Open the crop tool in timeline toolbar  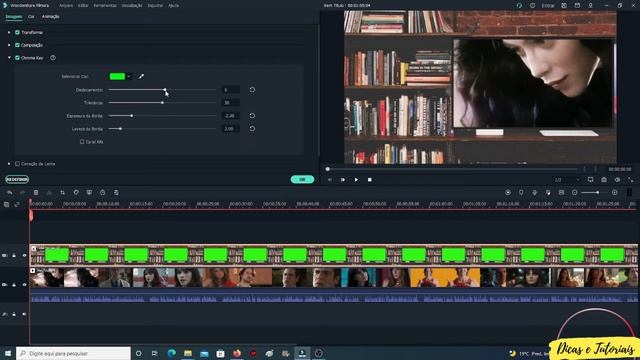pos(62,192)
